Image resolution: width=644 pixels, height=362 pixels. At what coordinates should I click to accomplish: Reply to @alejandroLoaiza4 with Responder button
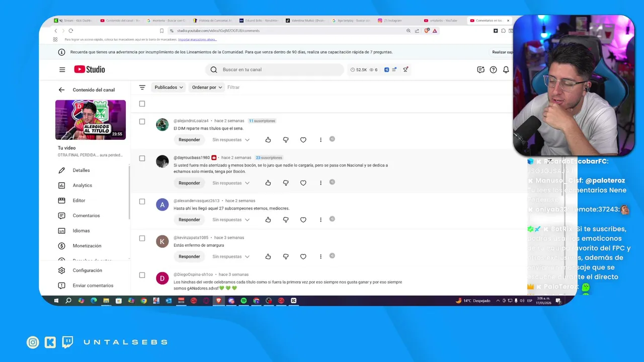tap(189, 140)
